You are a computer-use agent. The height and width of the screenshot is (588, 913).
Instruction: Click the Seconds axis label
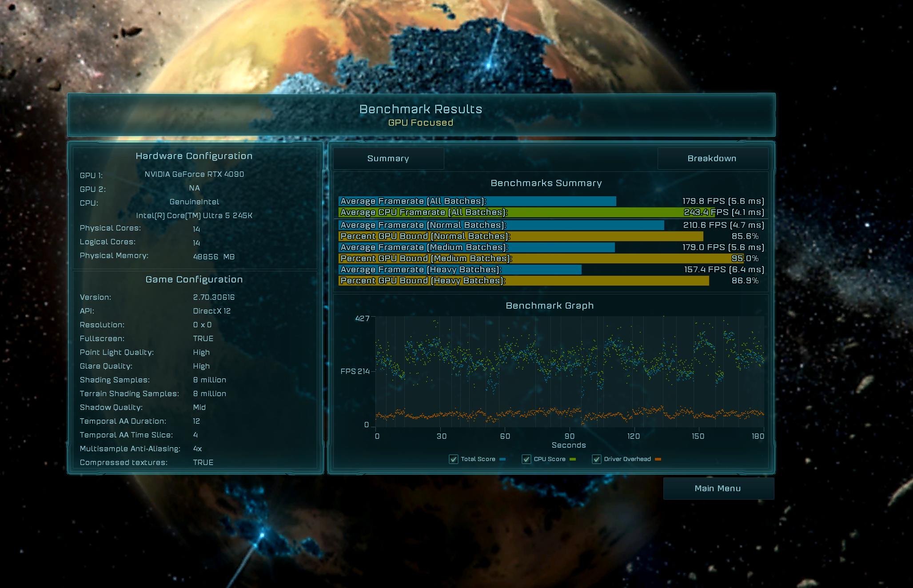[x=569, y=445]
